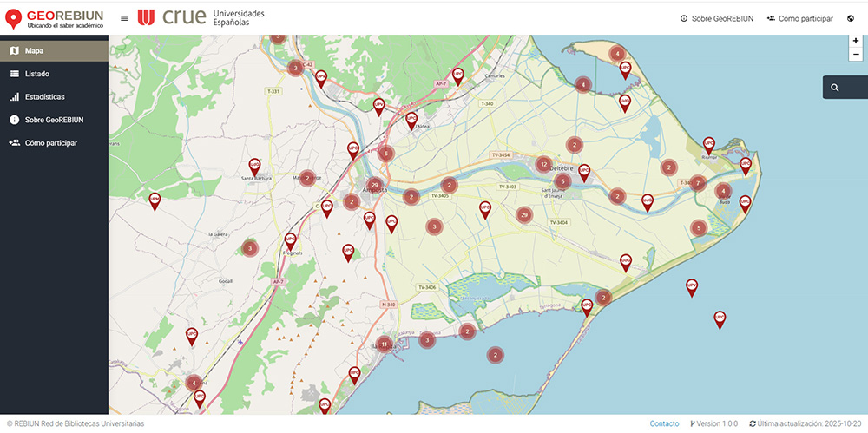Image resolution: width=868 pixels, height=433 pixels.
Task: Expand the cluster marker labeled 11
Action: 384,344
